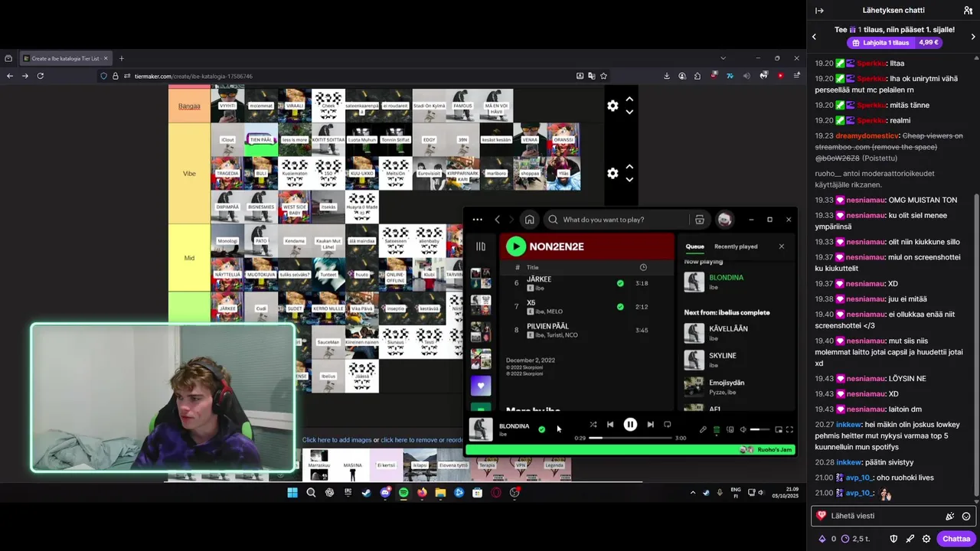Viewport: 980px width, 551px height.
Task: Open Windows taskbar search
Action: point(311,492)
